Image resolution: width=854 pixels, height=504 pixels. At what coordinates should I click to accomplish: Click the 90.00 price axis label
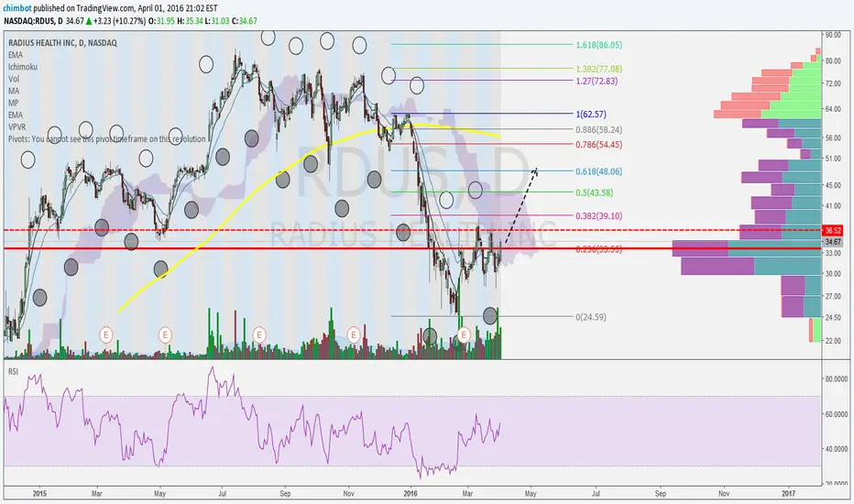833,35
